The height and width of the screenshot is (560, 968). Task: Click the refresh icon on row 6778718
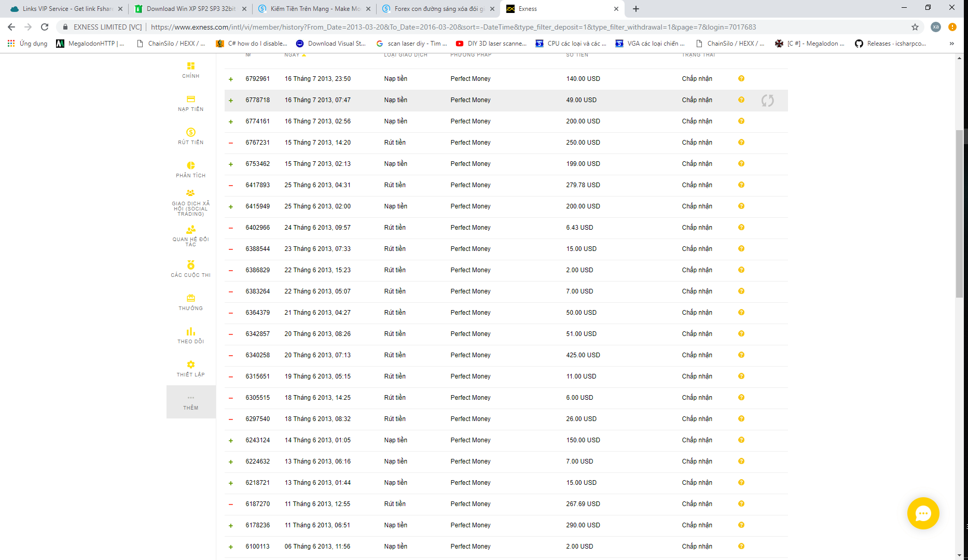click(x=767, y=101)
